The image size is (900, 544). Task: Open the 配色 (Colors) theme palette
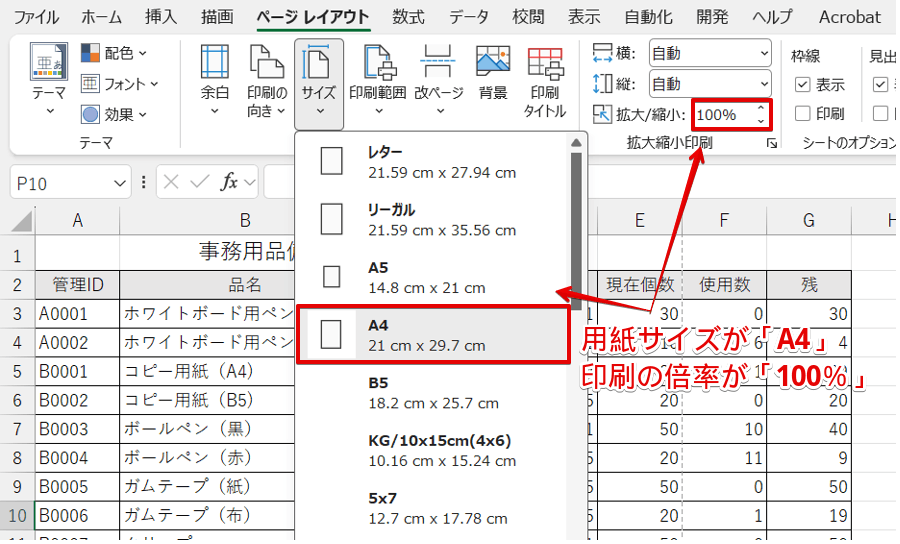tap(114, 53)
